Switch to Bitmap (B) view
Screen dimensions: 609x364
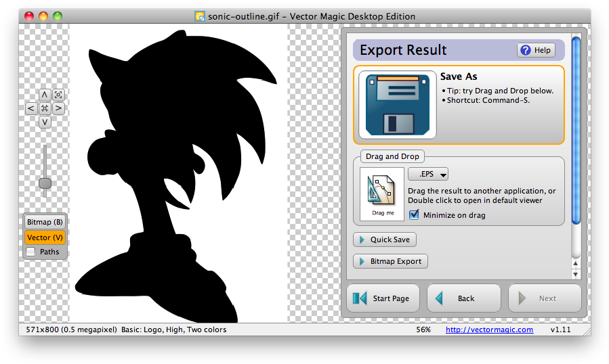click(x=45, y=222)
